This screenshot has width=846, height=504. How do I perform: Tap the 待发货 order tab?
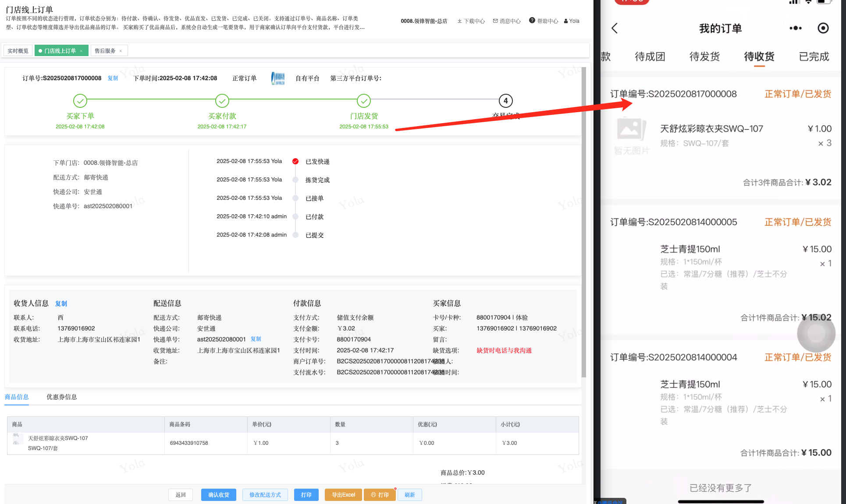[x=704, y=57]
